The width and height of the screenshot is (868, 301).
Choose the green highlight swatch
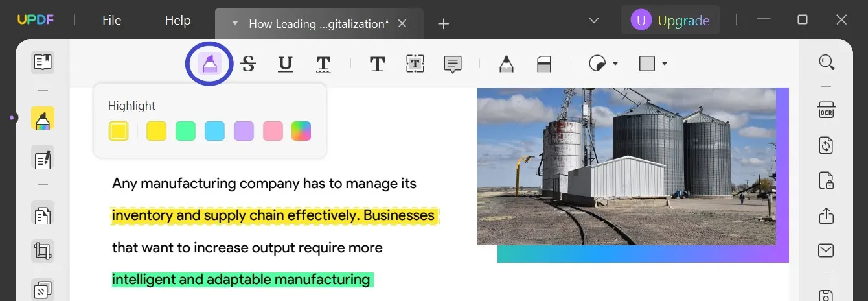coord(186,131)
